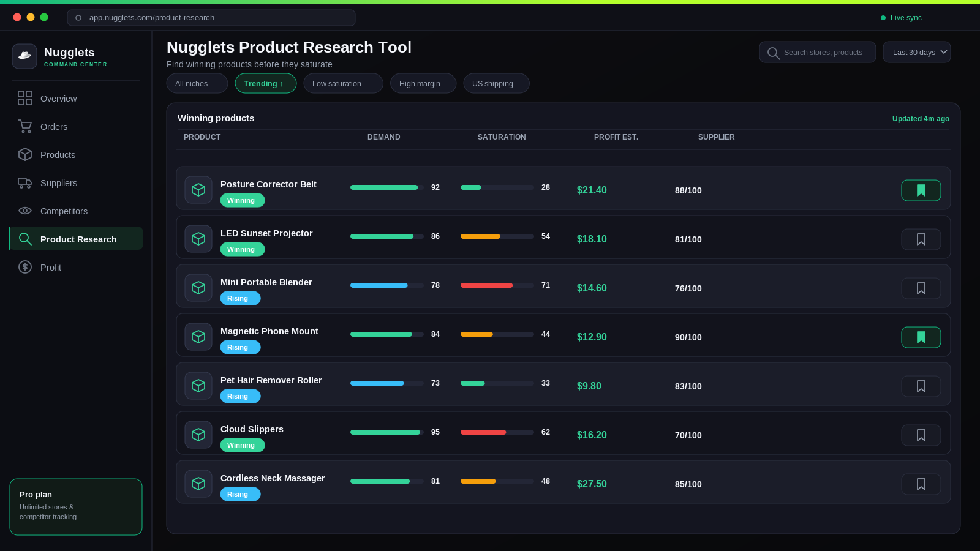Focus the Search stores, products field
This screenshot has height=551, width=980.
(818, 52)
